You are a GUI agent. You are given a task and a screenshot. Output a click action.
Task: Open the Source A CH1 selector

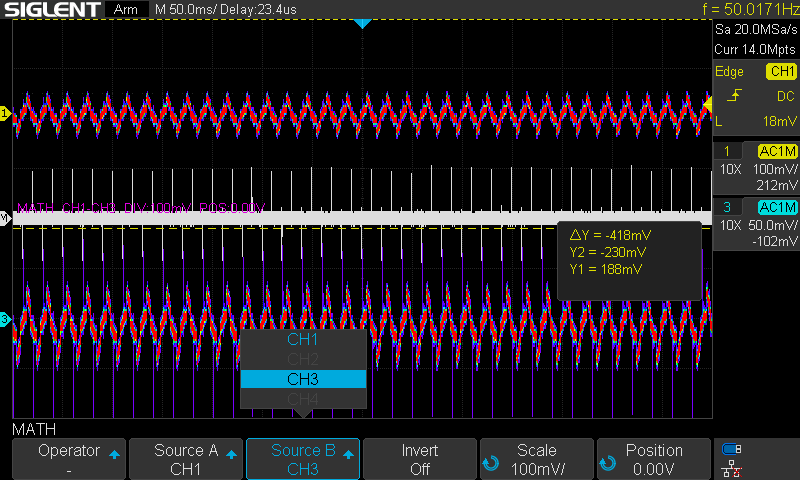tap(186, 459)
